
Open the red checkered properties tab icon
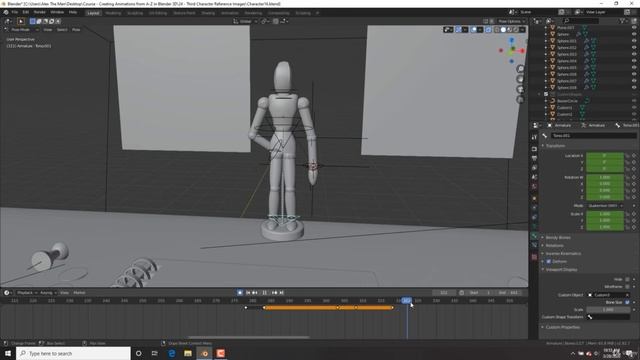click(534, 257)
